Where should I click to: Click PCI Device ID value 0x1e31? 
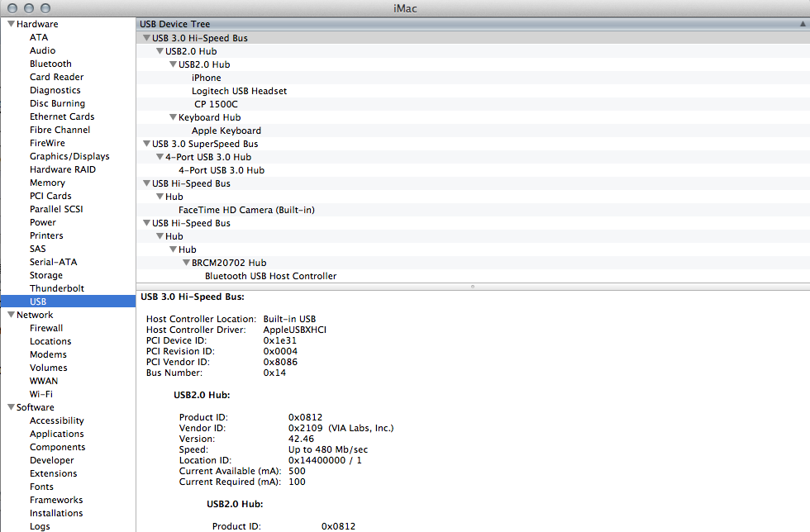pos(280,340)
